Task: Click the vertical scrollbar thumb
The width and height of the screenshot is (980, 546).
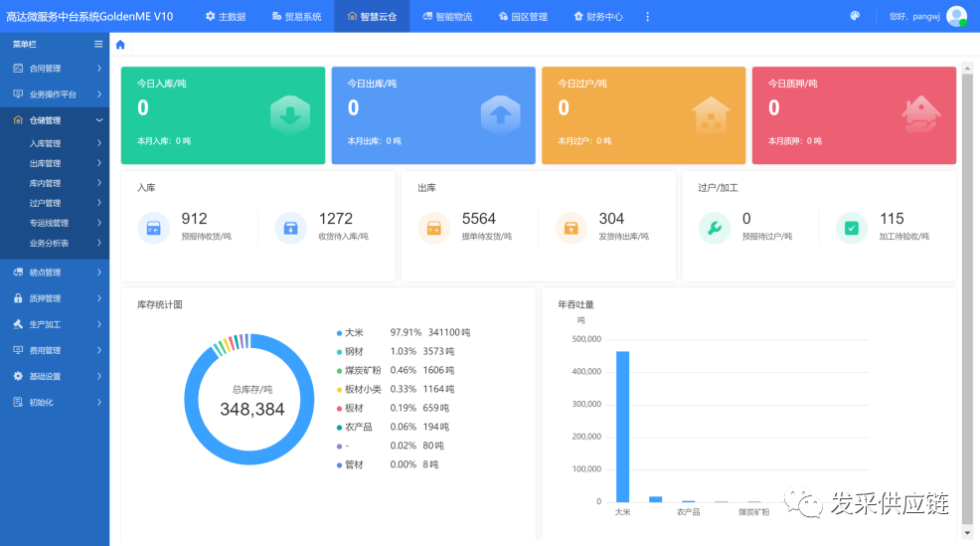Action: click(x=967, y=299)
